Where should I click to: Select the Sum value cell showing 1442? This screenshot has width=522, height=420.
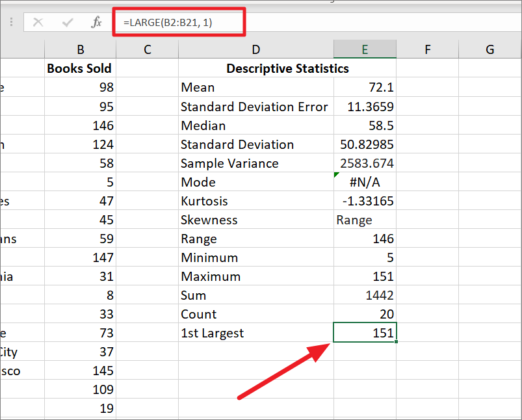click(x=364, y=295)
